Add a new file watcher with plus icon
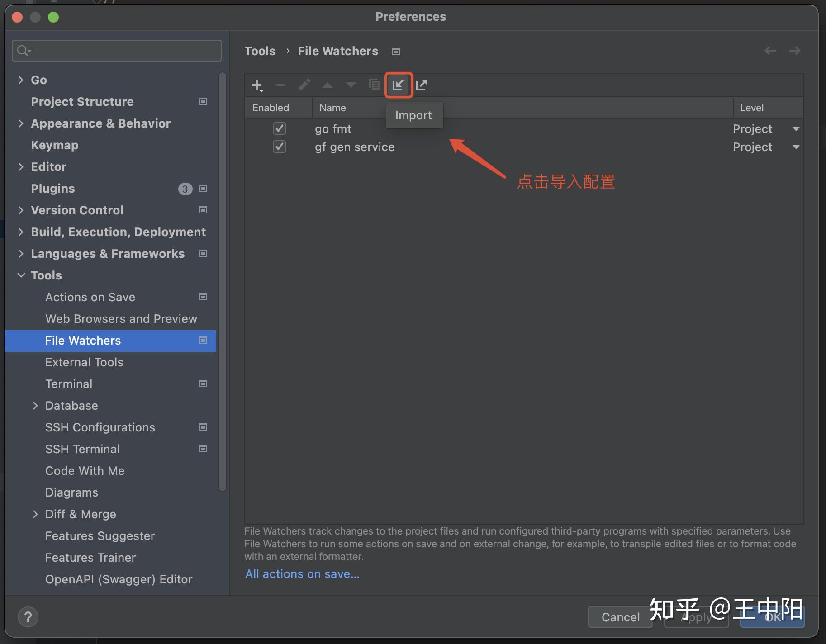 coord(257,85)
